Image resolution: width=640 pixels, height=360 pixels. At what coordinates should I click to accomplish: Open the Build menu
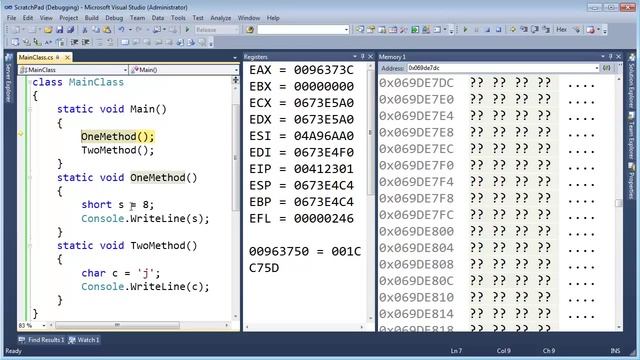[91, 18]
